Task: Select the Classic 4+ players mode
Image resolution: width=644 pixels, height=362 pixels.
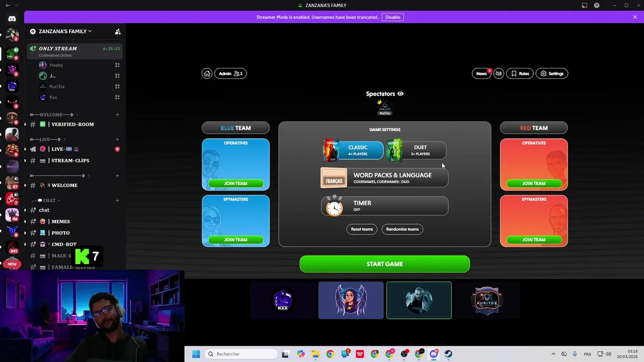Action: tap(353, 150)
